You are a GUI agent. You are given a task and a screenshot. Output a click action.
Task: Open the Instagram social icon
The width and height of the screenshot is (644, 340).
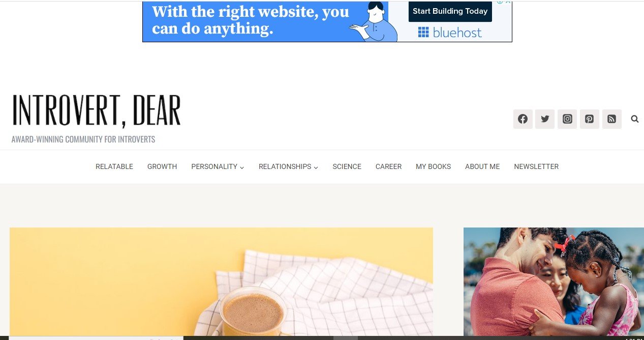tap(567, 119)
